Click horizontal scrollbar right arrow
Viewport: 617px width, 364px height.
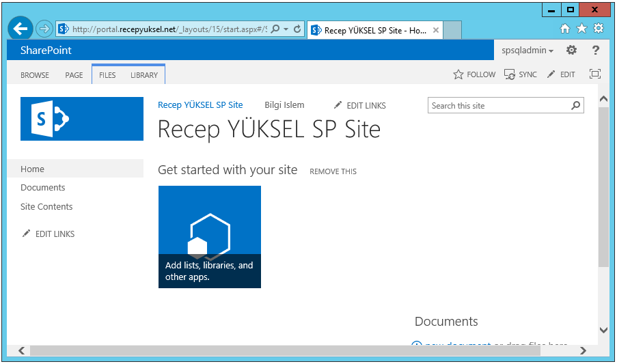tap(583, 350)
